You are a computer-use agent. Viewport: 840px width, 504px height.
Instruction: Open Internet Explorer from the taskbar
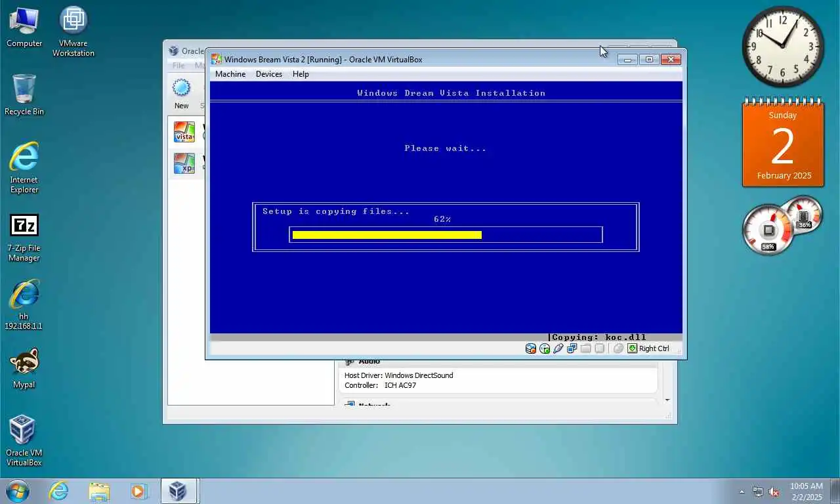[59, 491]
